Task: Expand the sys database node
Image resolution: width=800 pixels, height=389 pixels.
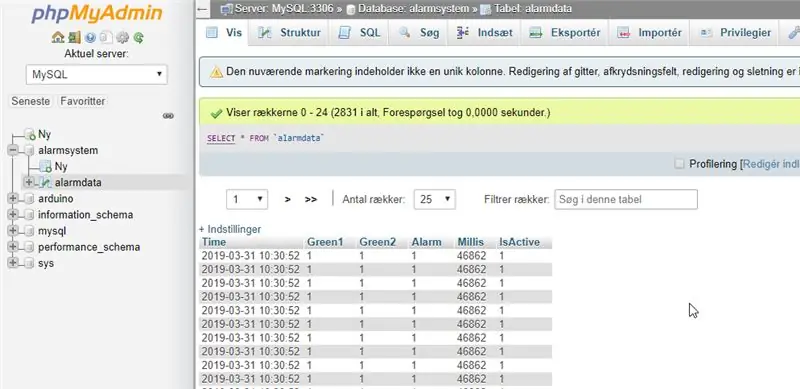Action: coord(13,263)
